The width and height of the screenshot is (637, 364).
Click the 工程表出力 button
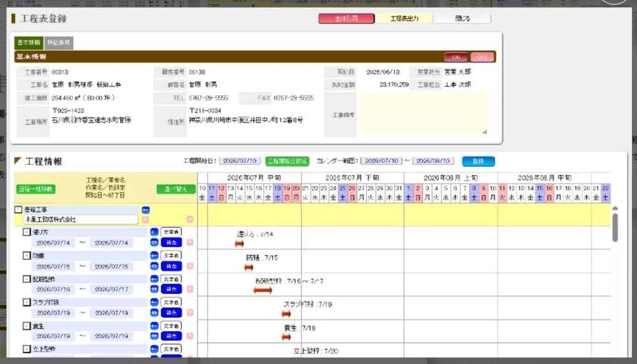[404, 18]
